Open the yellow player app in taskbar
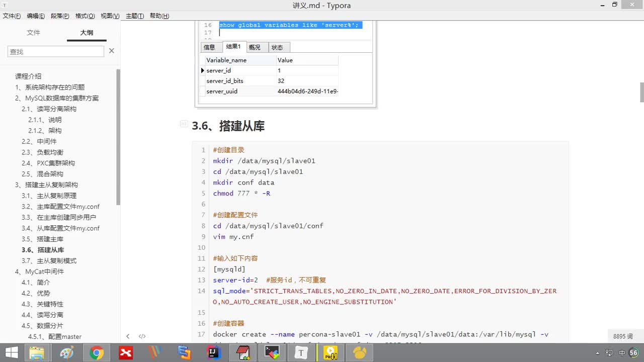The height and width of the screenshot is (362, 644). tap(331, 353)
